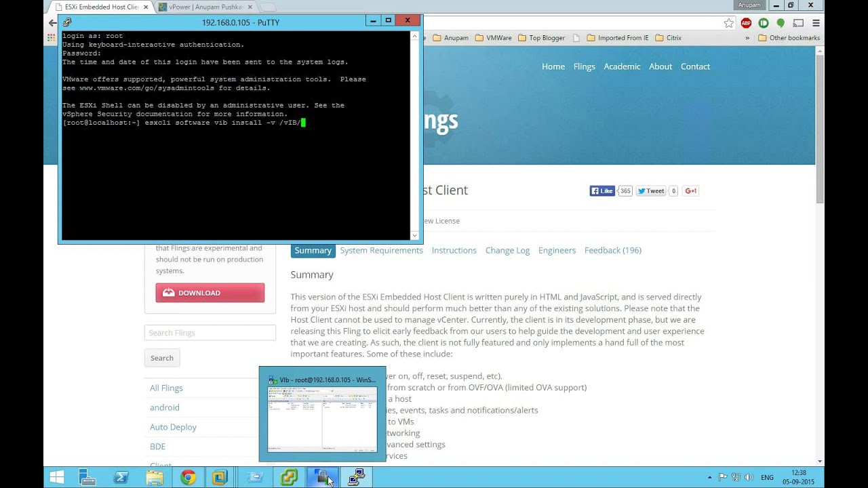Switch to the ESXi Embedded Host Client tab

pos(102,7)
